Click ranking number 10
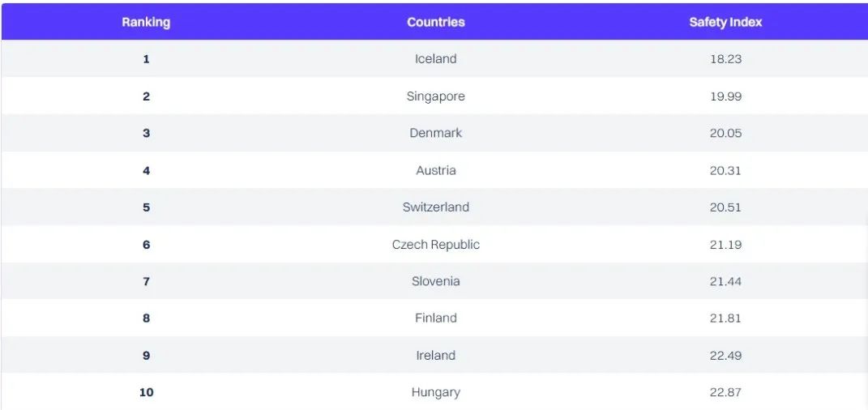 click(146, 392)
